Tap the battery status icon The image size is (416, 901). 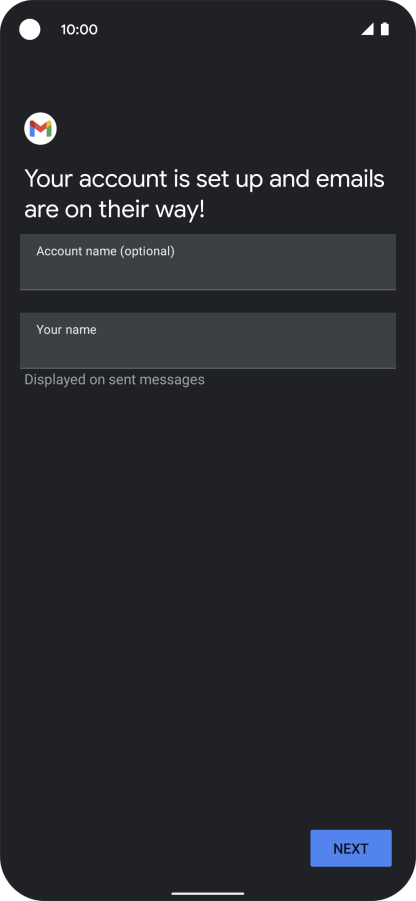click(385, 29)
